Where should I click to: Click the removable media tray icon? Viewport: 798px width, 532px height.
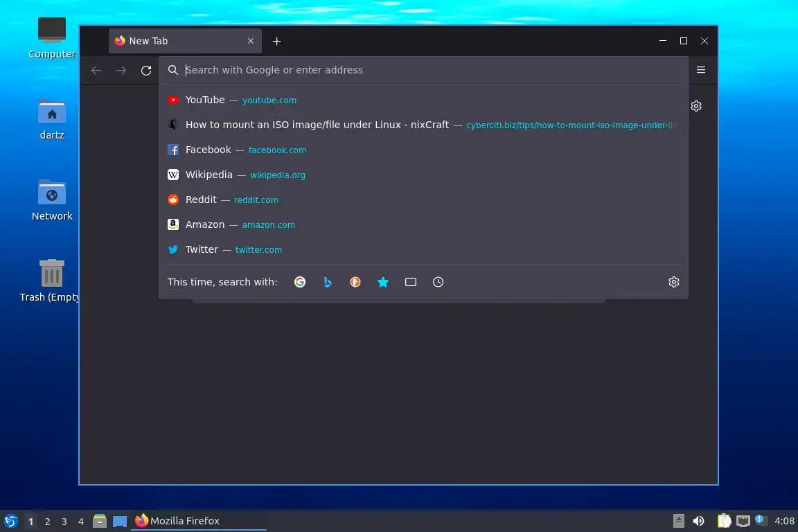coord(678,521)
